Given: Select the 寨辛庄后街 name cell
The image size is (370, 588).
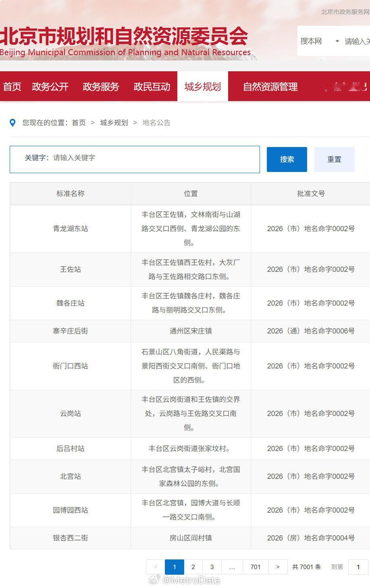Looking at the screenshot, I should [x=71, y=331].
